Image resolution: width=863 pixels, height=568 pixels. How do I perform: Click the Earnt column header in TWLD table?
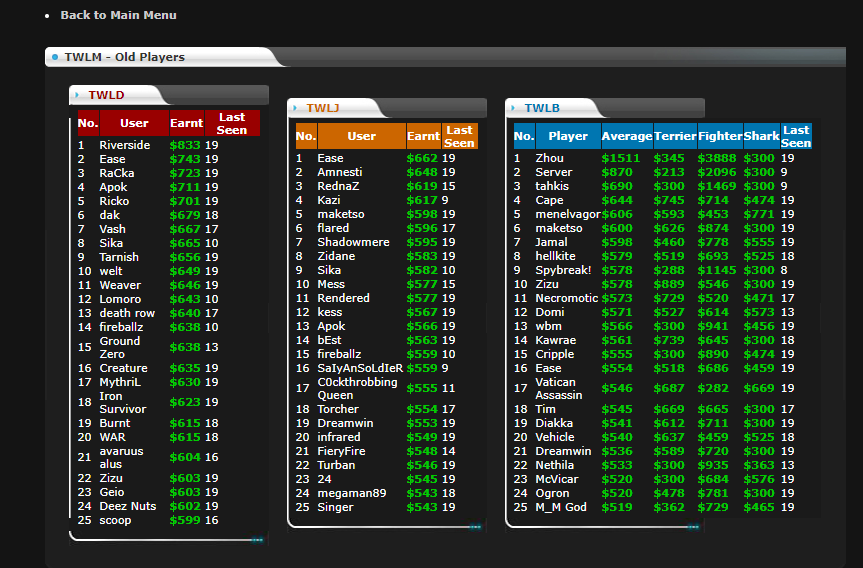186,124
